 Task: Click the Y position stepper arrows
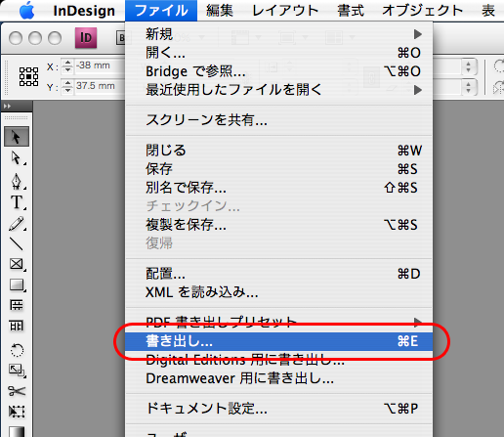(67, 86)
